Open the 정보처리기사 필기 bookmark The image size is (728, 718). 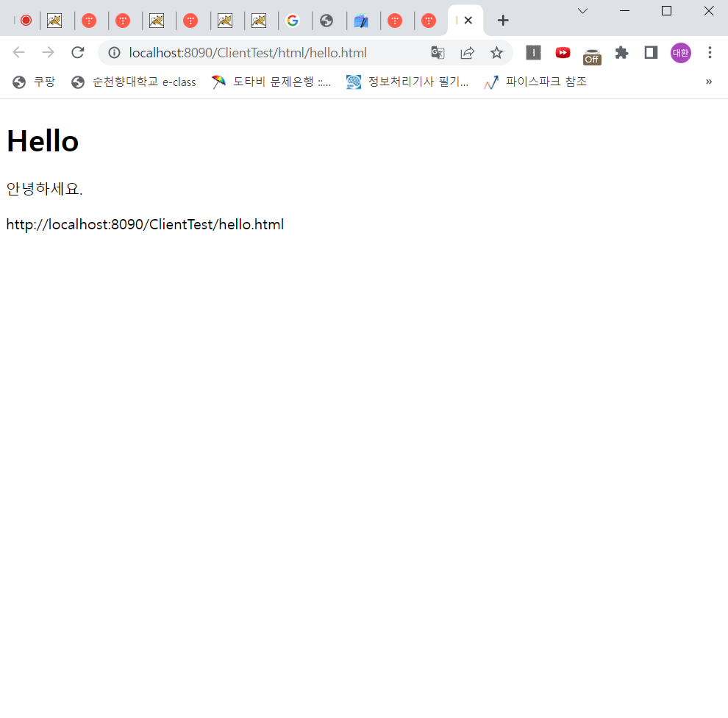[407, 82]
